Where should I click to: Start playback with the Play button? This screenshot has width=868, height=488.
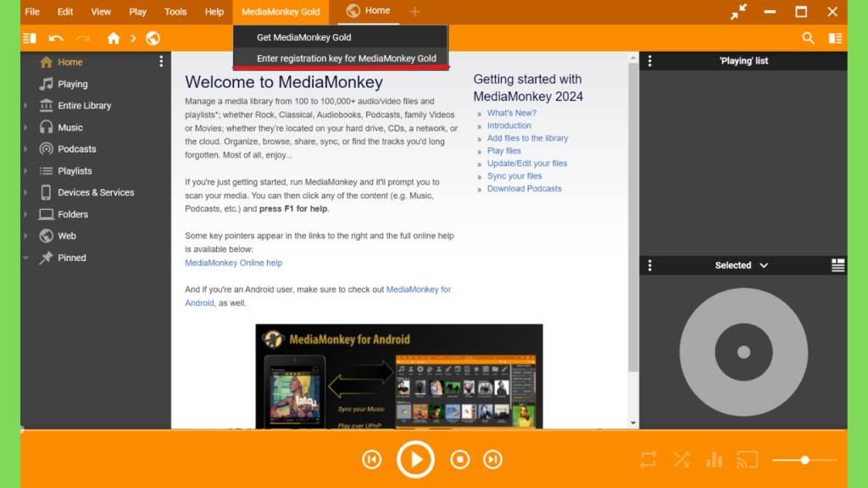click(x=415, y=459)
